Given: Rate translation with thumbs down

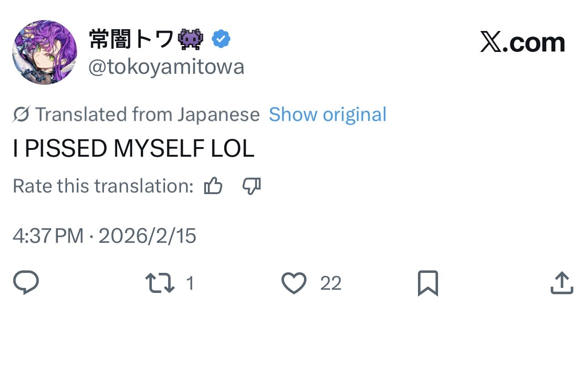Looking at the screenshot, I should pyautogui.click(x=252, y=186).
